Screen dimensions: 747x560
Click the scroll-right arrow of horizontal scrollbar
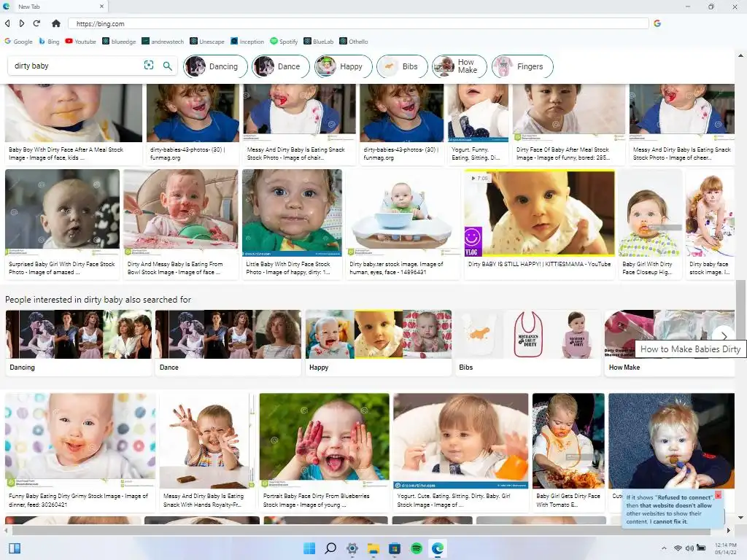[729, 530]
